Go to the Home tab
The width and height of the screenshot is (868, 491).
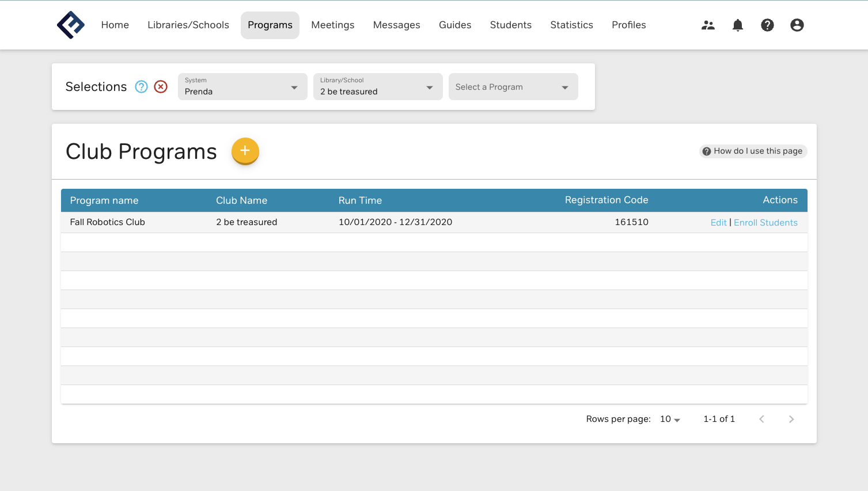tap(115, 25)
